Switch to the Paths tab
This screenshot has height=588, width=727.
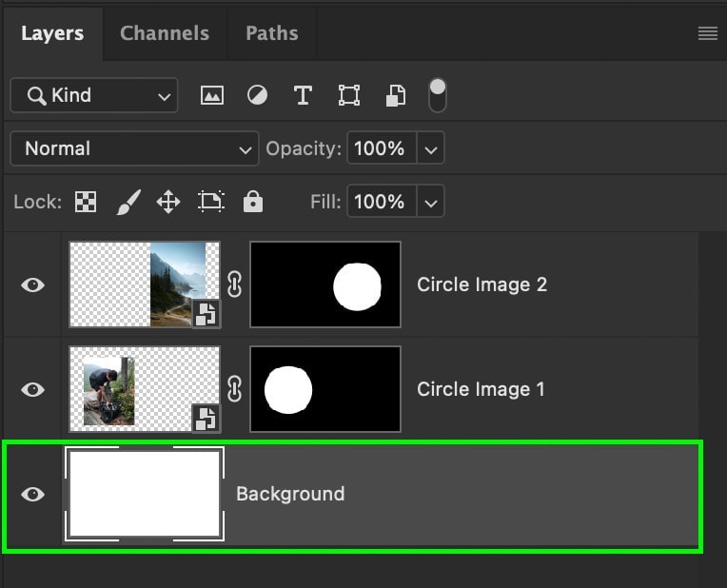point(272,33)
